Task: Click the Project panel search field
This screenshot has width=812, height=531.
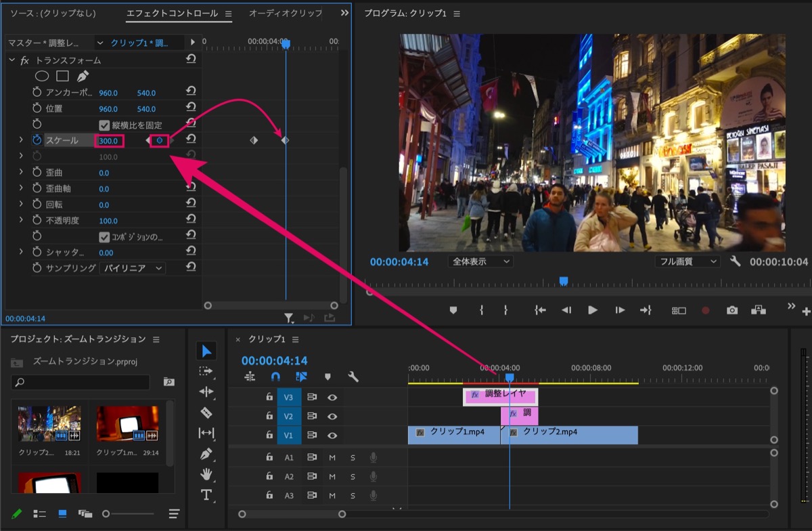Action: pos(81,382)
